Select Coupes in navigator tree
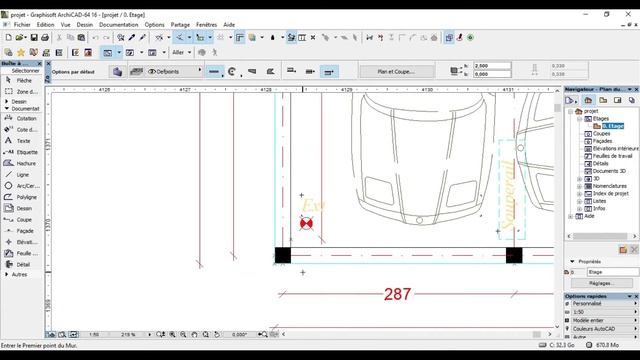 coord(601,133)
